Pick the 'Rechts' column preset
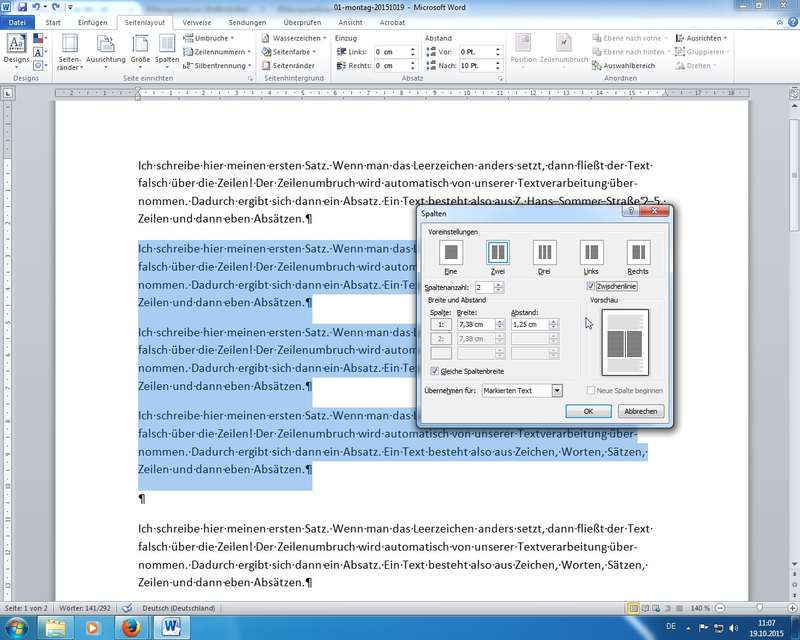800x640 pixels. [x=638, y=252]
